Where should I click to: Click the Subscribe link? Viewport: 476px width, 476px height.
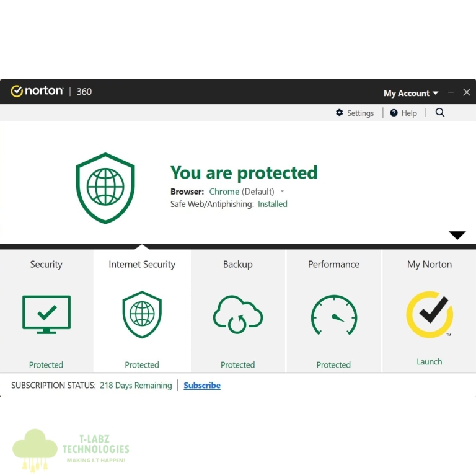coord(202,386)
